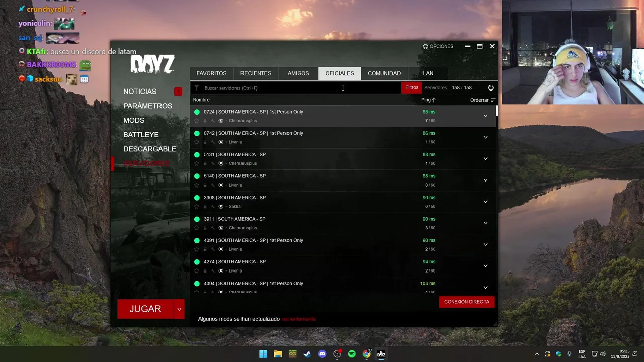Expand details of server 0742
This screenshot has width=644, height=362.
(x=485, y=137)
